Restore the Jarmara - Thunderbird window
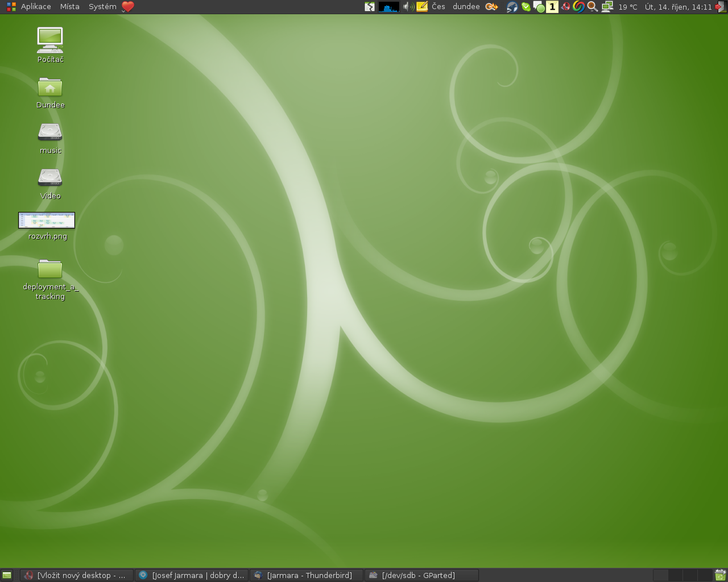The height and width of the screenshot is (582, 728). pyautogui.click(x=307, y=575)
